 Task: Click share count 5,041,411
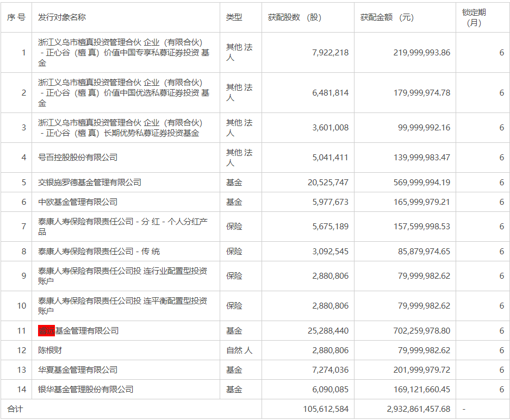click(x=331, y=158)
